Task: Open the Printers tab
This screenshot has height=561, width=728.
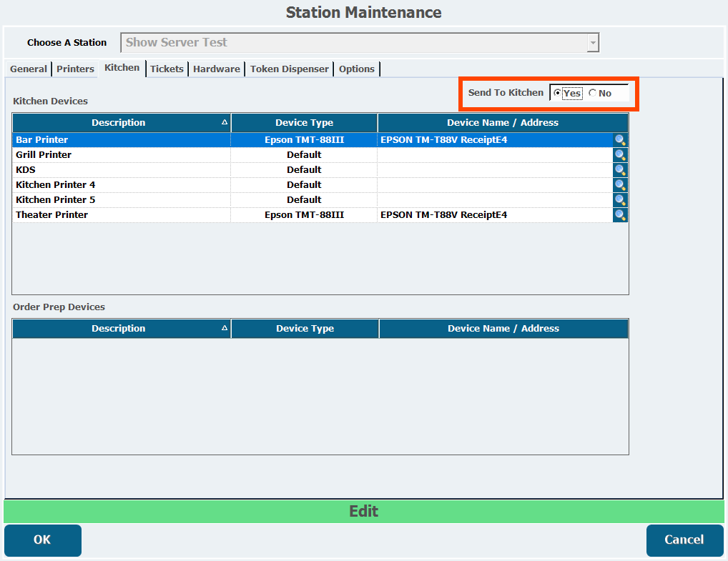Action: (x=75, y=69)
